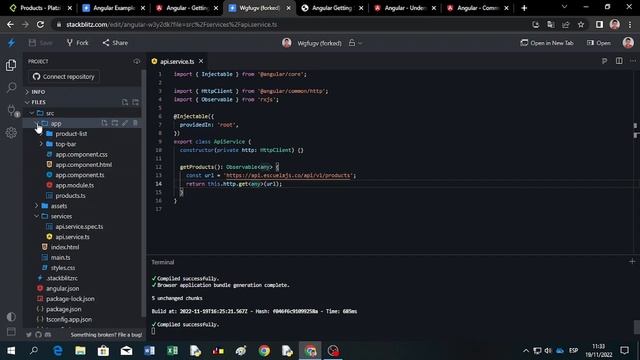Click the Fork button
Screen dimensions: 640x360
pyautogui.click(x=77, y=43)
